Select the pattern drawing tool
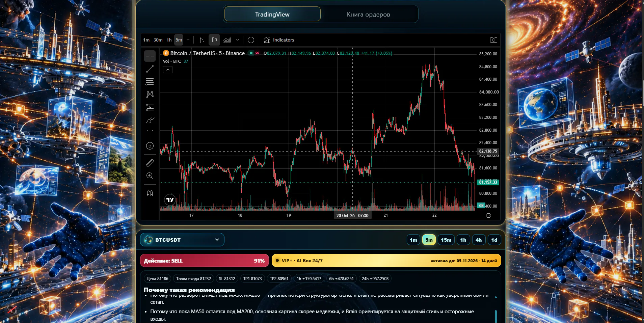 point(150,95)
